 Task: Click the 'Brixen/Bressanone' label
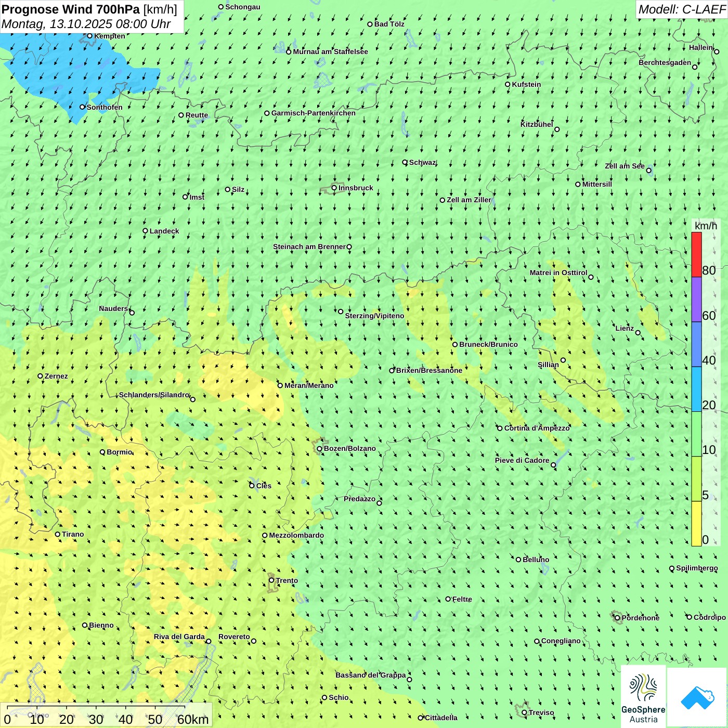(429, 370)
